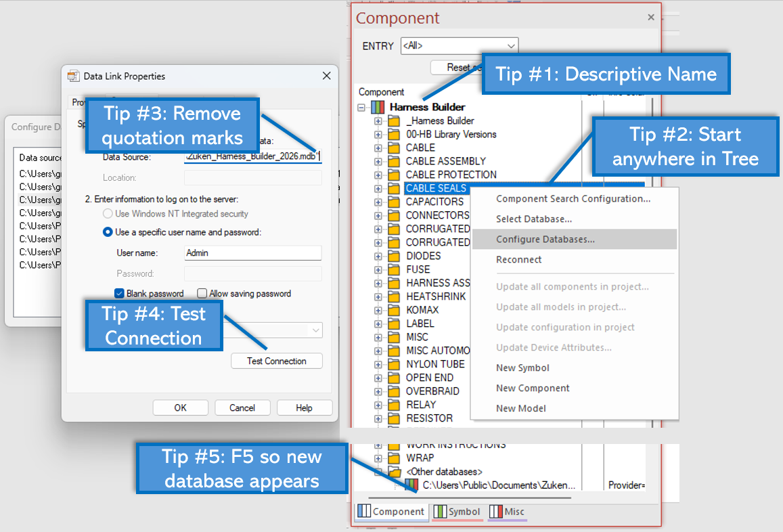783x532 pixels.
Task: Click the MISC folder icon
Action: pos(394,337)
